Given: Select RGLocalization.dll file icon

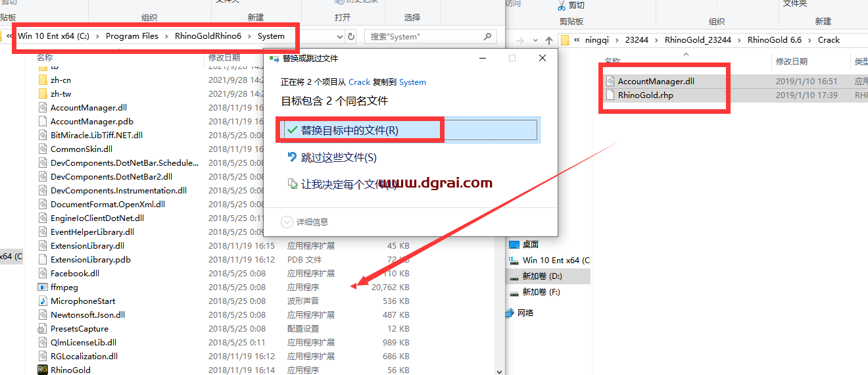Looking at the screenshot, I should tap(43, 357).
